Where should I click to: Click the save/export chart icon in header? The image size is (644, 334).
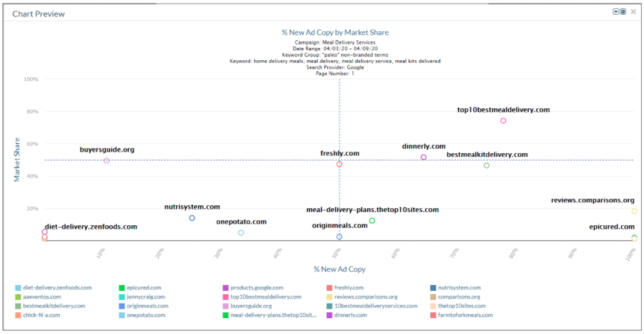[623, 12]
